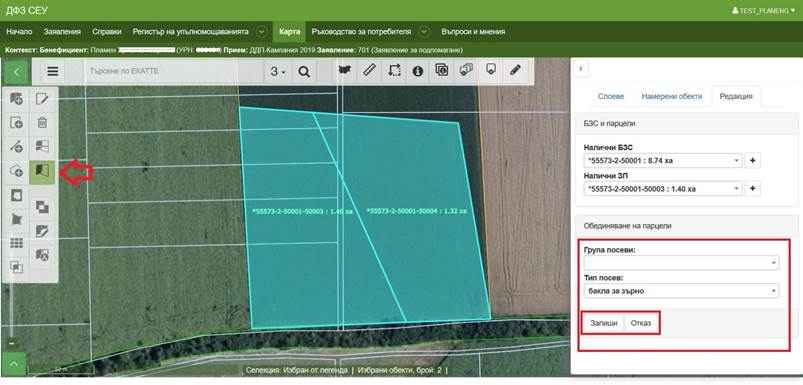Click the split parcel icon

pos(42,147)
